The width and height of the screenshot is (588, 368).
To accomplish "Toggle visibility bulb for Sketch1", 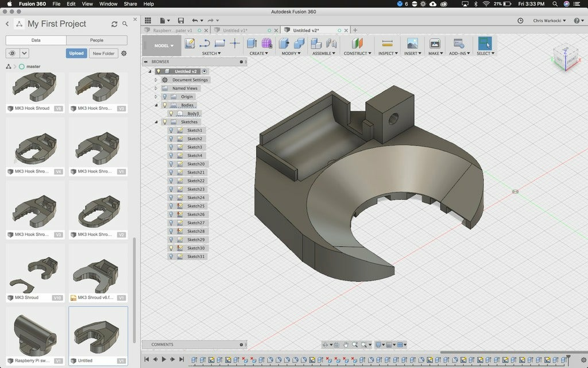I will tap(171, 131).
